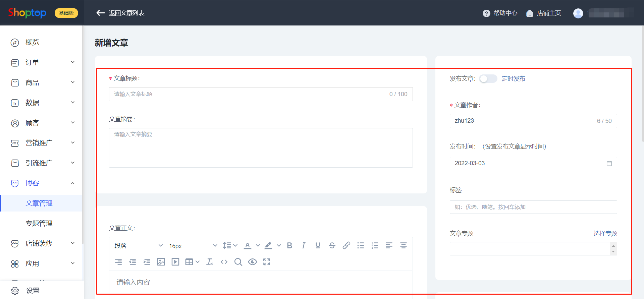Click the 选择专题 link
This screenshot has width=644, height=299.
[605, 234]
